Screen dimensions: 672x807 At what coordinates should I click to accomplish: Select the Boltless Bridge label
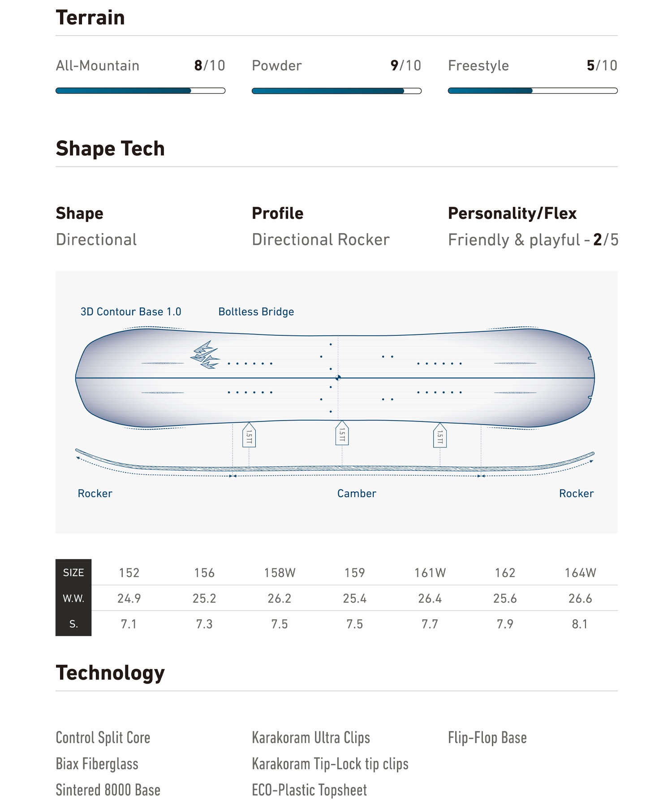pos(256,312)
